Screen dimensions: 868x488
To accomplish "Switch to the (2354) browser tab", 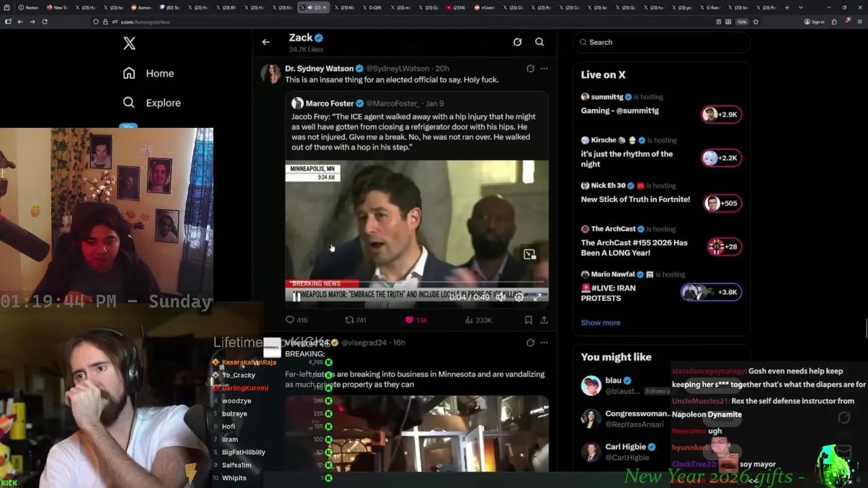I will [x=455, y=7].
